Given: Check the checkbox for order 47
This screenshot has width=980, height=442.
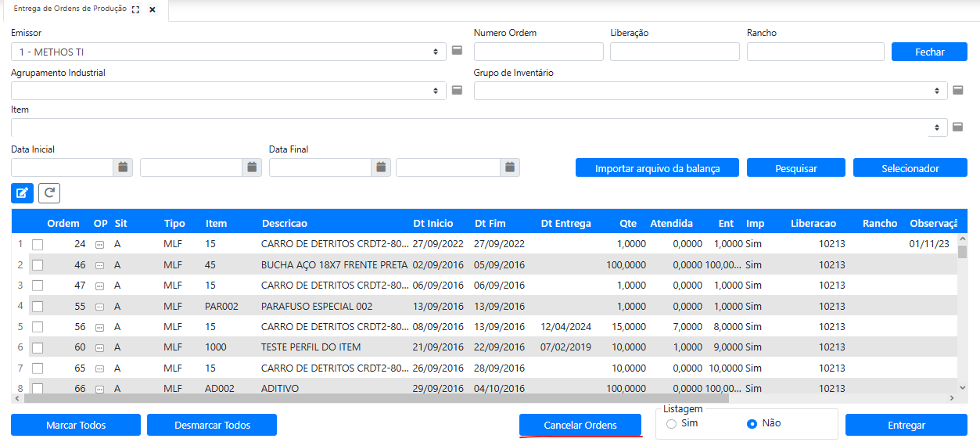Looking at the screenshot, I should click(38, 286).
